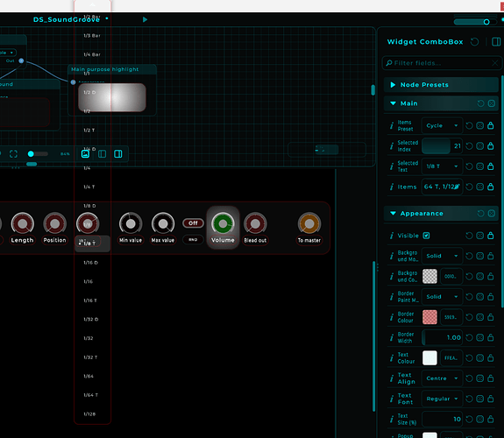This screenshot has width=504, height=438.
Task: Toggle the lock on the Items row
Action: click(x=491, y=187)
